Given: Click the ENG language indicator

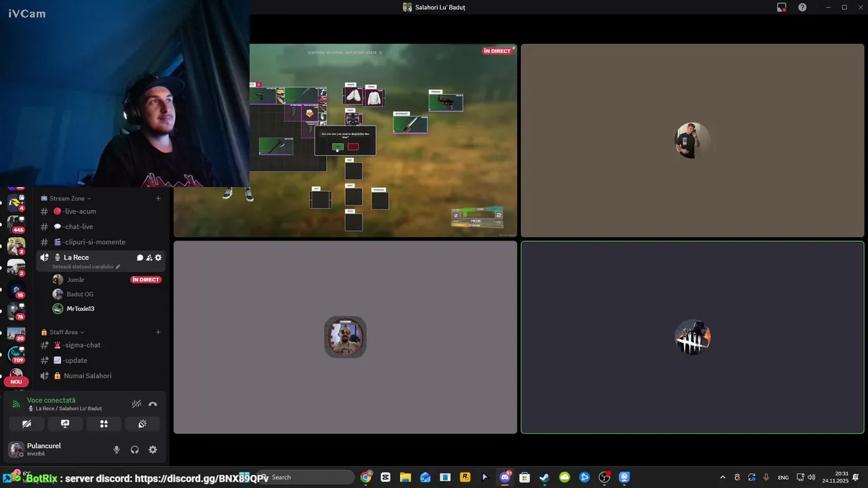Looking at the screenshot, I should point(783,478).
